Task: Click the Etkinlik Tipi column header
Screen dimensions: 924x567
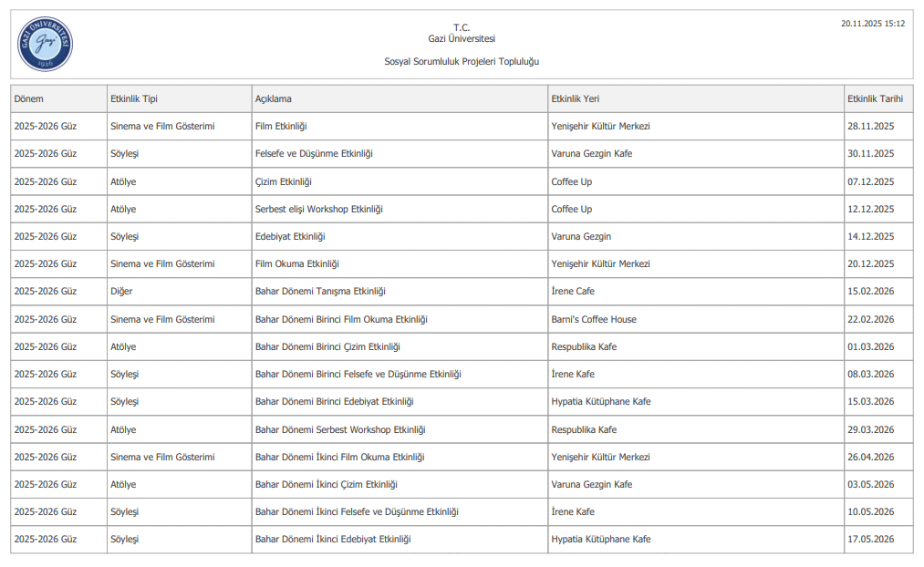Action: tap(134, 98)
